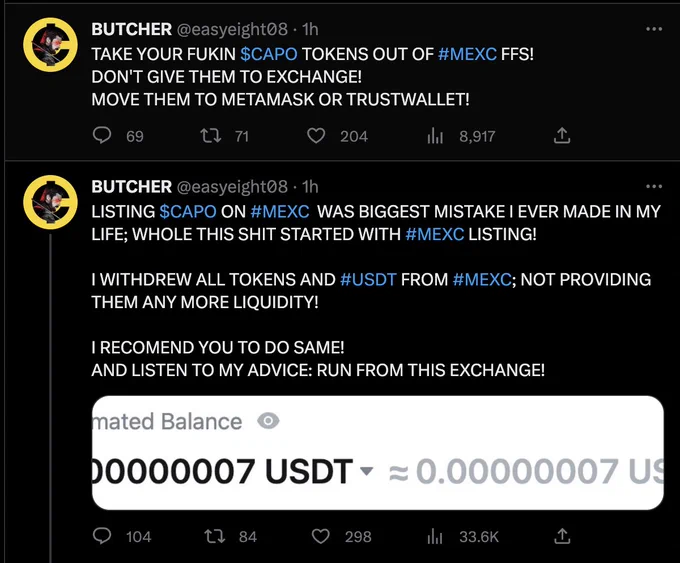Screen dimensions: 680x563
Task: View analytics of tweet with 8,917 views
Action: [x=435, y=136]
